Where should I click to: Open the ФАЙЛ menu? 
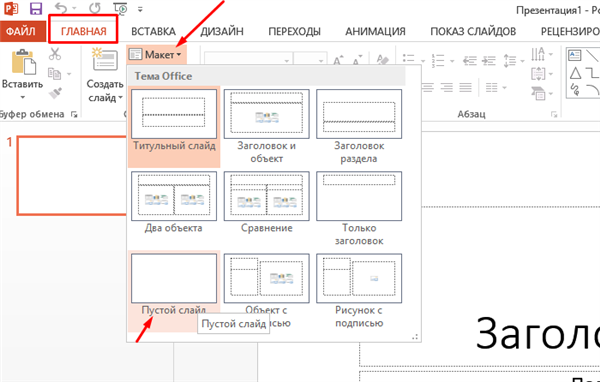click(x=21, y=31)
